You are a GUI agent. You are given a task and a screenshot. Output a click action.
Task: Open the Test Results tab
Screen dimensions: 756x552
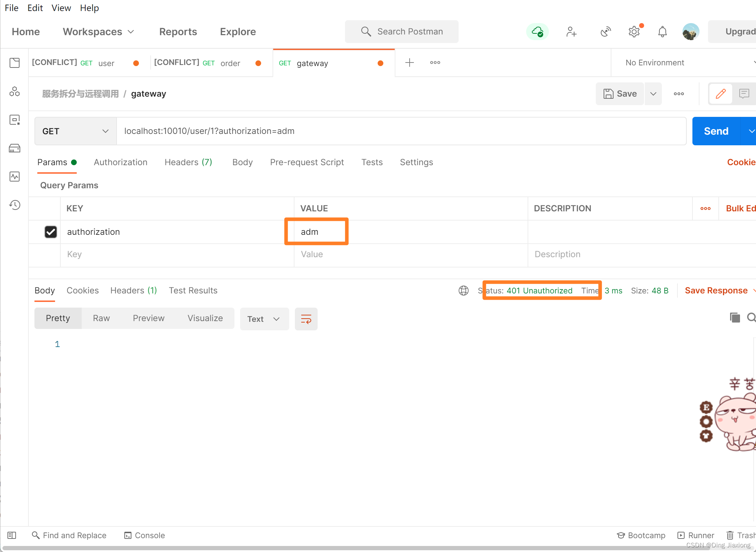point(193,291)
